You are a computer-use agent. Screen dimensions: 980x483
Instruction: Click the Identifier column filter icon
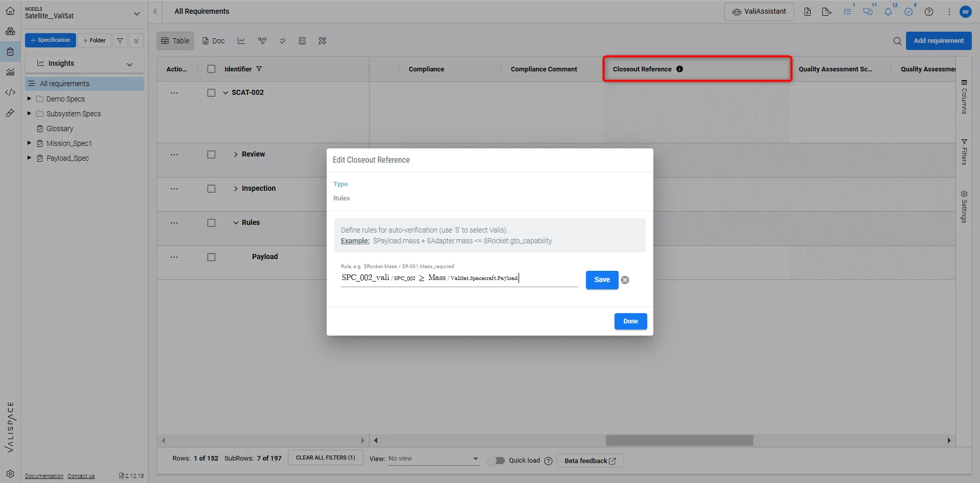[x=259, y=69]
